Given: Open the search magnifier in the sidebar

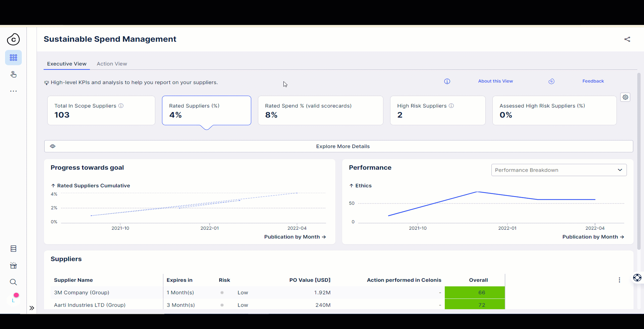Looking at the screenshot, I should 13,282.
